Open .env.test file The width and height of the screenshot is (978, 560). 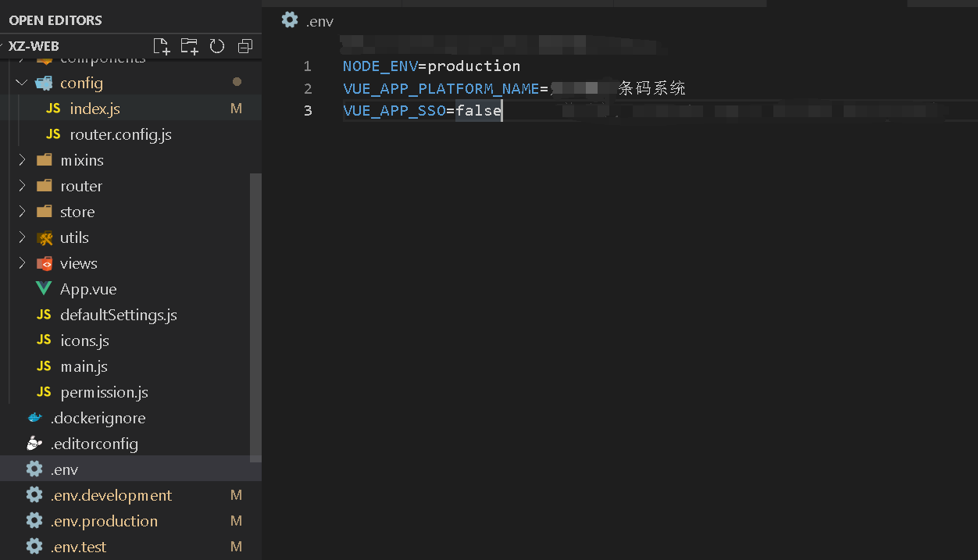click(x=78, y=547)
